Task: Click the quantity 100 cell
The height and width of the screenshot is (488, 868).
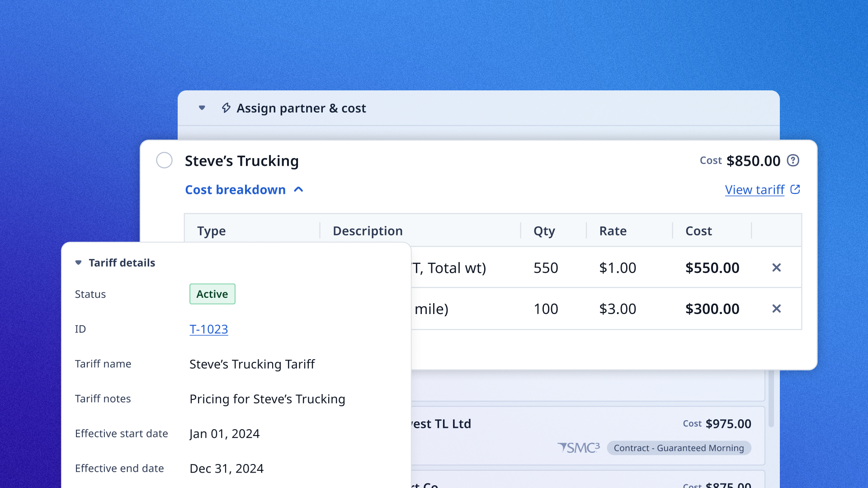Action: pyautogui.click(x=546, y=309)
